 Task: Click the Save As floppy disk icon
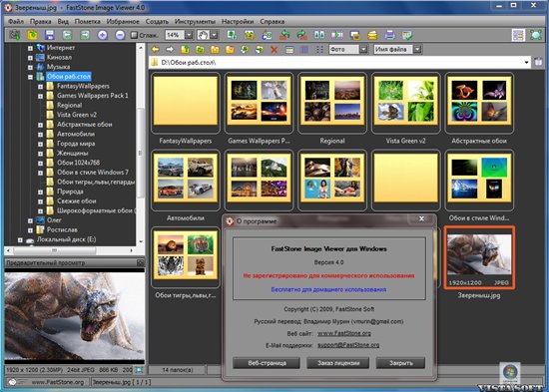50,35
